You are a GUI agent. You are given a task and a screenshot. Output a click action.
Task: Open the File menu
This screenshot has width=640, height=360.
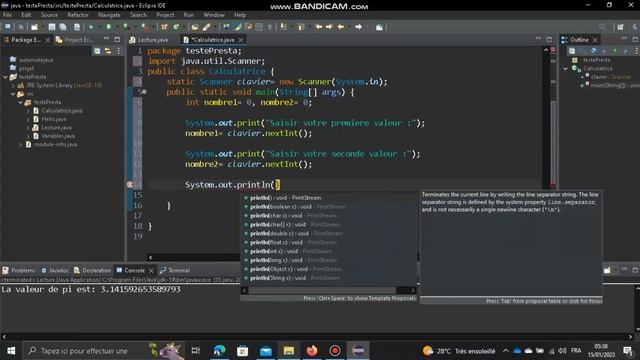[x=7, y=15]
